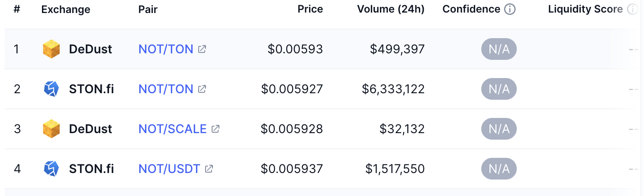The image size is (644, 196).
Task: Open the NOT/USDT pair link
Action: (x=169, y=169)
